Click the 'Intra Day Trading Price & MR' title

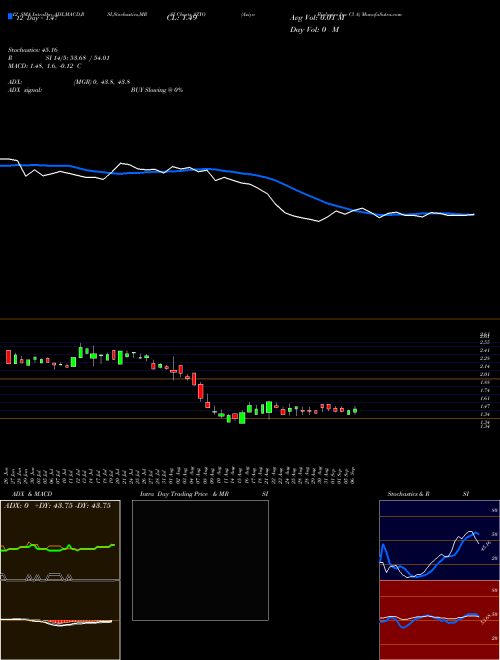185,494
